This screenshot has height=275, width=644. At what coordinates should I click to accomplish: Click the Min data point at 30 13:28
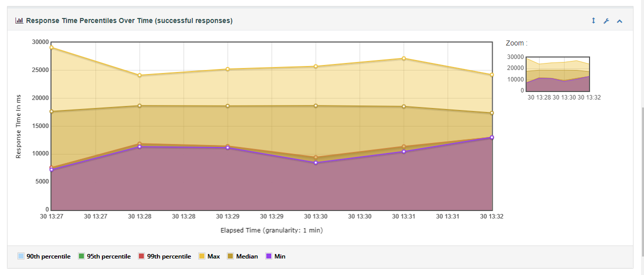[x=140, y=146]
